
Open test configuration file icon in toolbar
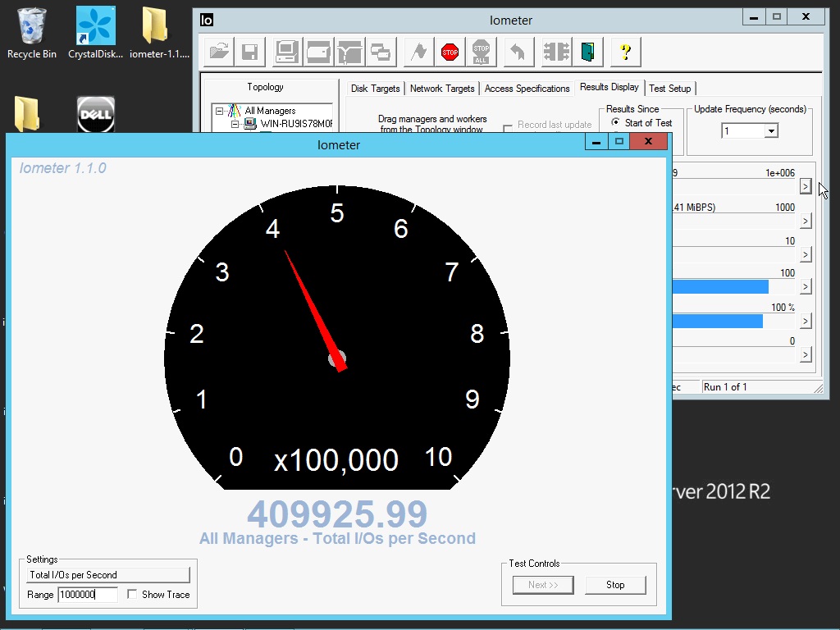pyautogui.click(x=218, y=52)
